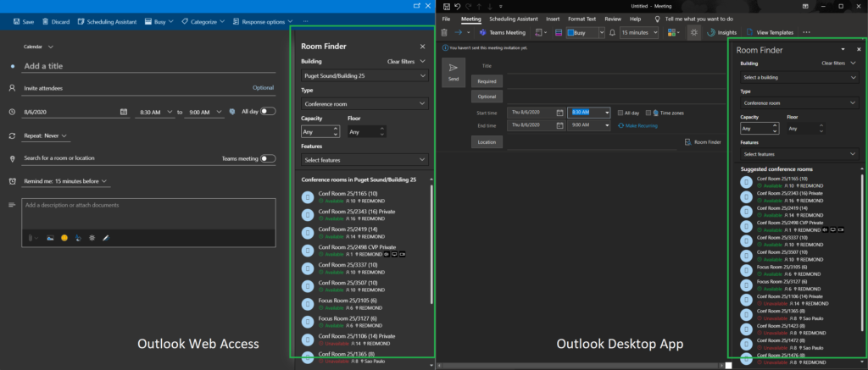Image resolution: width=868 pixels, height=370 pixels.
Task: Click the Add a title field
Action: (149, 66)
